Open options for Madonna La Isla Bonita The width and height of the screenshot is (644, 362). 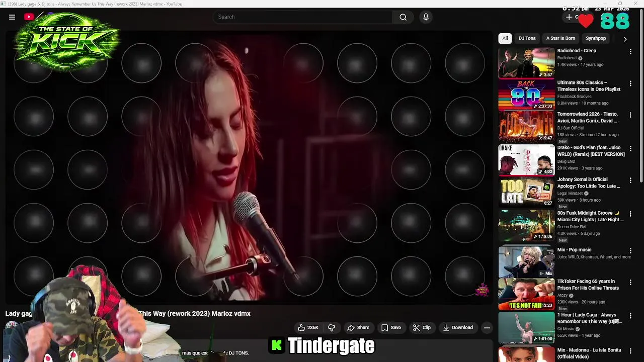click(630, 351)
